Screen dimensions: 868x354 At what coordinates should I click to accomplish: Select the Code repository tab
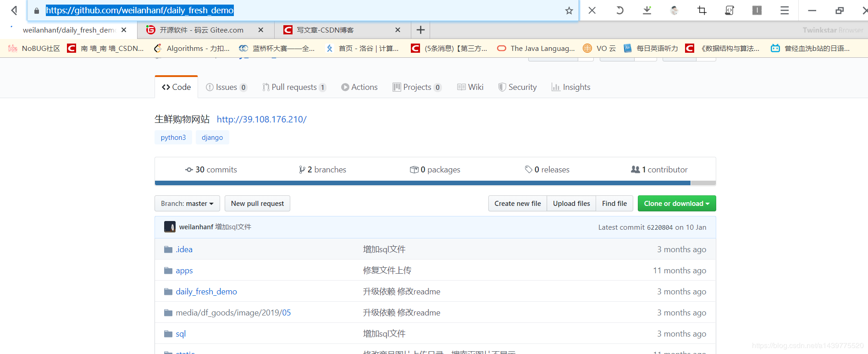pos(177,87)
